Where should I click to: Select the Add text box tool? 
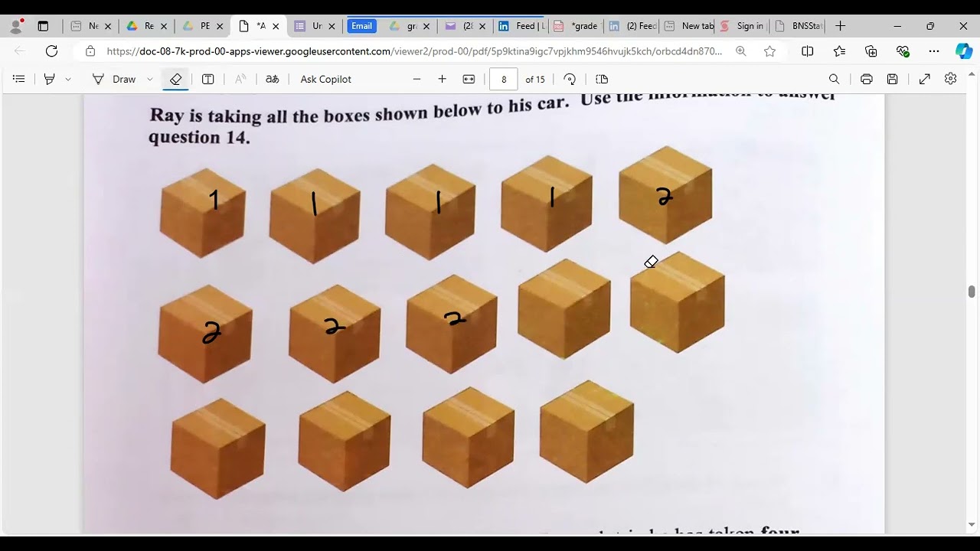coord(207,79)
